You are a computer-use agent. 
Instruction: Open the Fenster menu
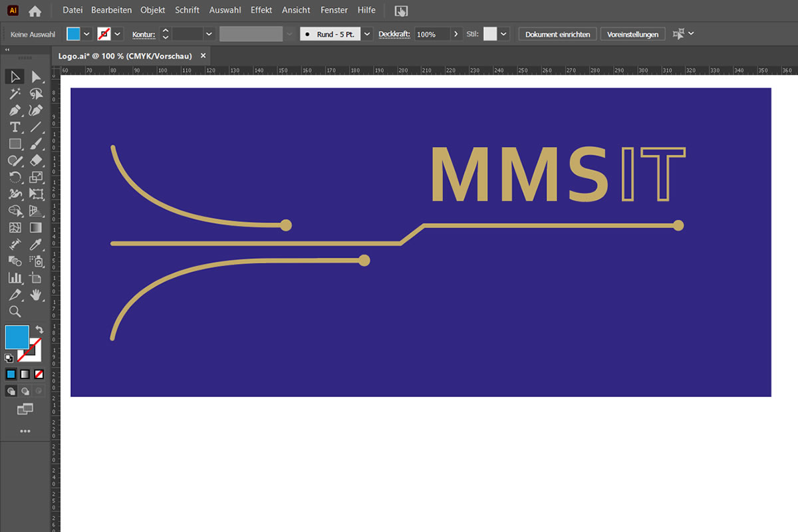point(334,10)
